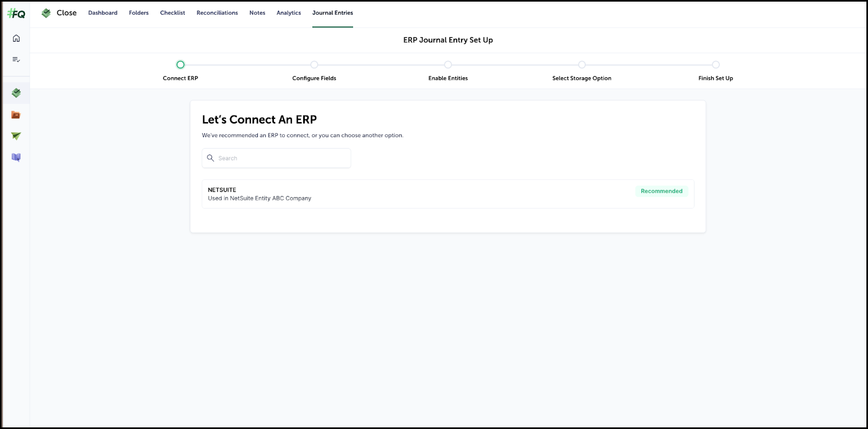View the Analytics tab
Viewport: 868px width, 429px height.
coord(289,13)
